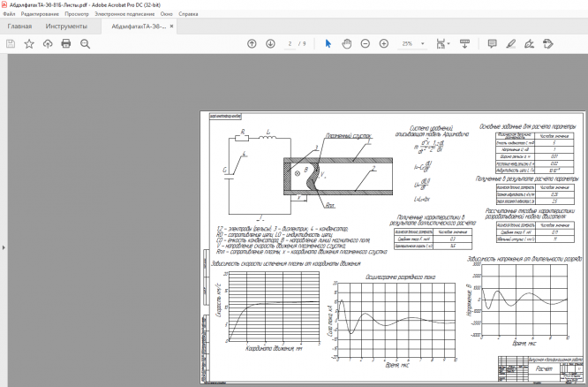Image resolution: width=588 pixels, height=387 pixels.
Task: Add a comment with the sticky note tool
Action: tap(493, 43)
